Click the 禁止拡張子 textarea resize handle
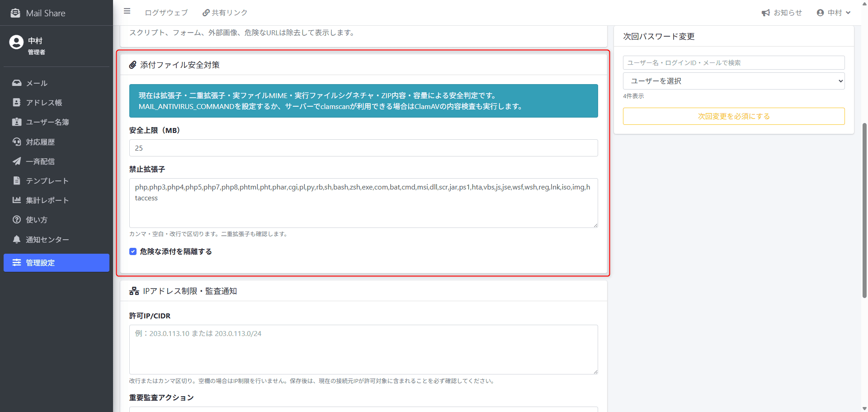Image resolution: width=868 pixels, height=412 pixels. [595, 225]
